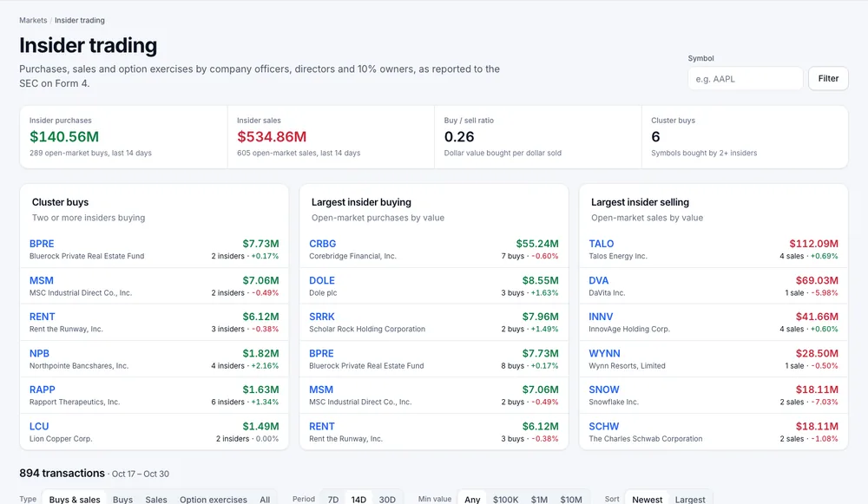Click the $534.86M insider sales value

click(272, 137)
